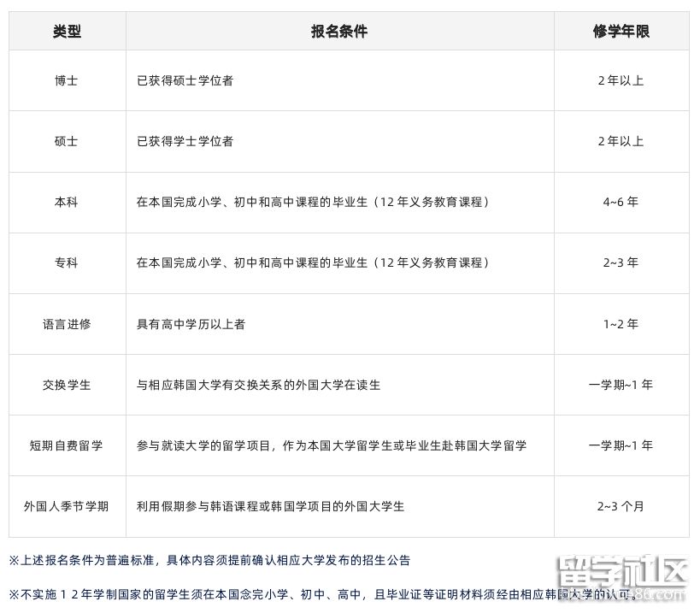Click the footnote about 招生公告
Viewport: 700px width, 613px height.
pos(209,561)
